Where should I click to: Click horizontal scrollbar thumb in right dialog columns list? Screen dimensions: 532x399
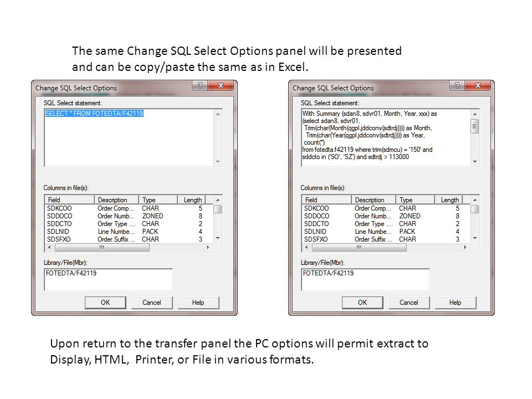359,247
